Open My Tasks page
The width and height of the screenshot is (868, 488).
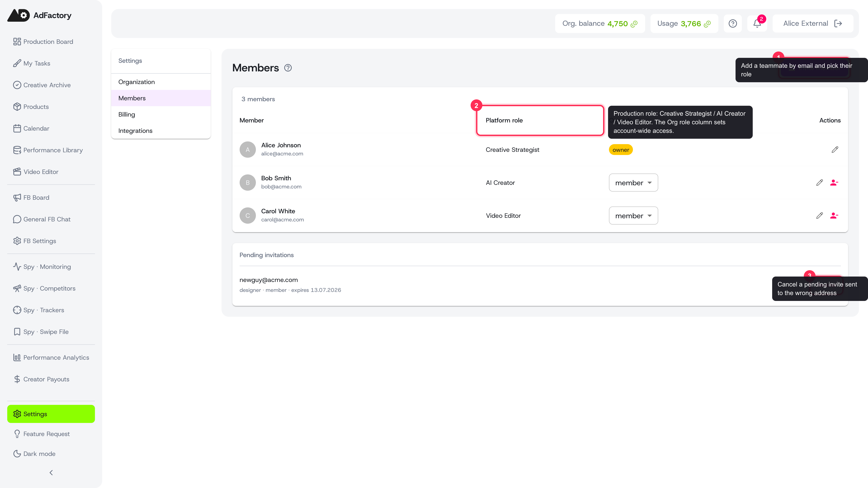(51, 63)
